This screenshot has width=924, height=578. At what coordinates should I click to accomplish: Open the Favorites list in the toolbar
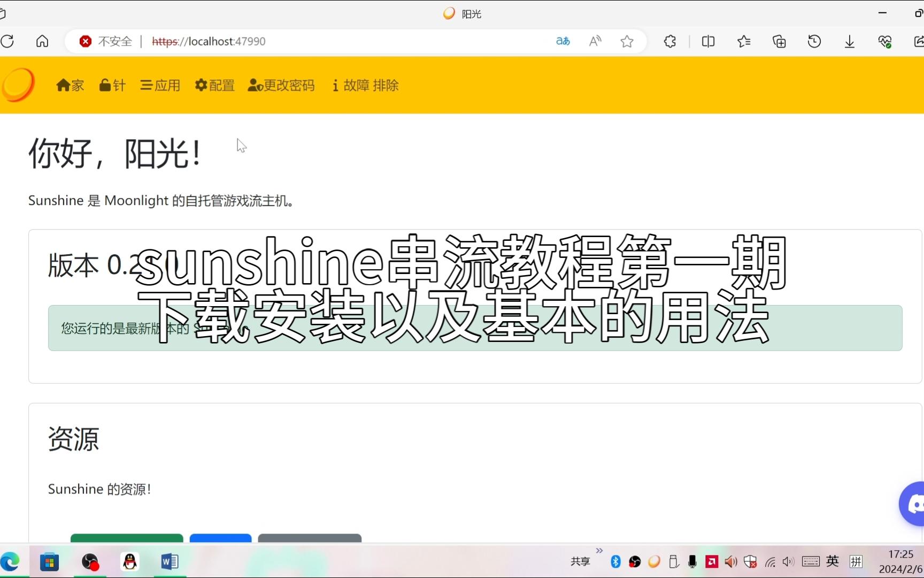tap(744, 41)
